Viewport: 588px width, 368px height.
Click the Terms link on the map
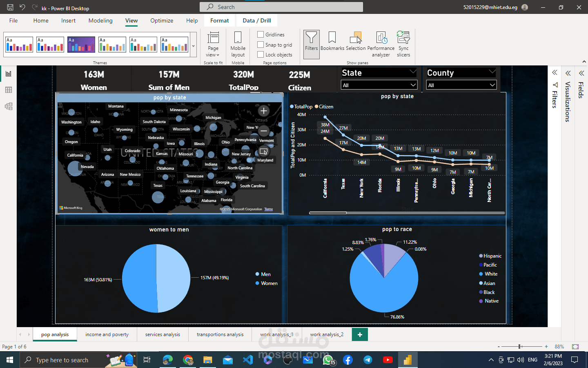point(268,209)
